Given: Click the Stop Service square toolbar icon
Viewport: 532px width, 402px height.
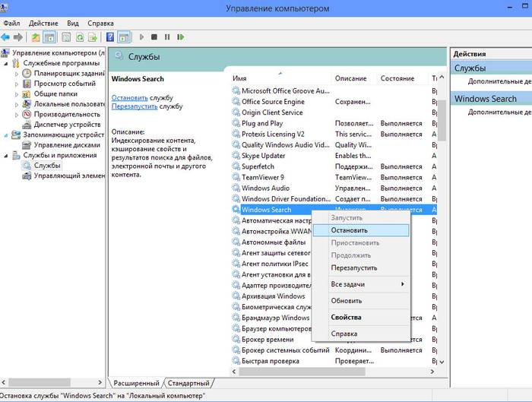Looking at the screenshot, I should [x=154, y=36].
